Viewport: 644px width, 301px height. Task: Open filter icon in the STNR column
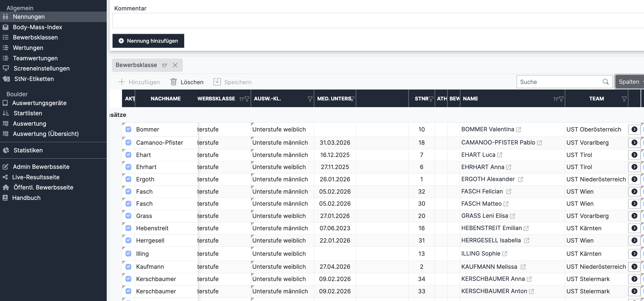pos(431,99)
